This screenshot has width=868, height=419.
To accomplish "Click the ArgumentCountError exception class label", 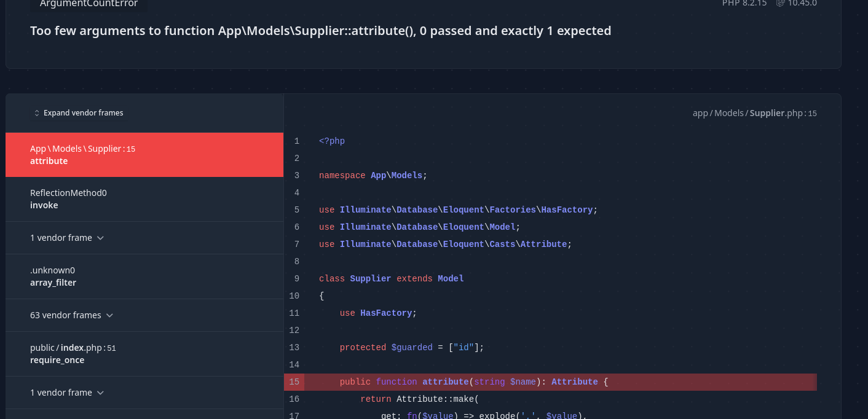I will 89,4.
